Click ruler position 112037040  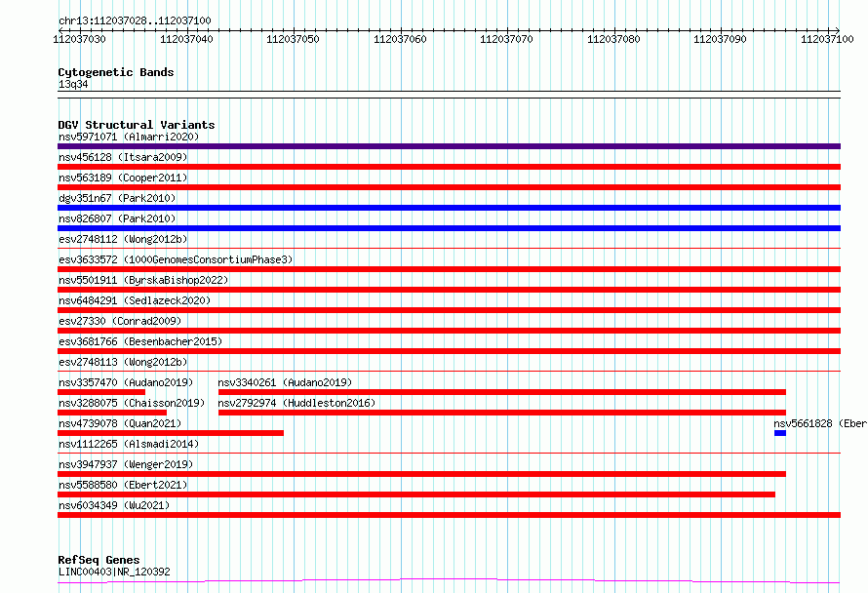186,39
